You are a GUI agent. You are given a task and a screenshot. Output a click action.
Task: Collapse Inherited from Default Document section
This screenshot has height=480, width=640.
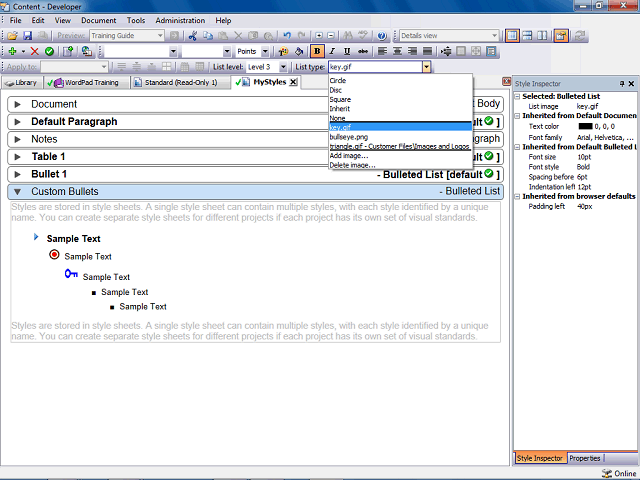click(517, 116)
